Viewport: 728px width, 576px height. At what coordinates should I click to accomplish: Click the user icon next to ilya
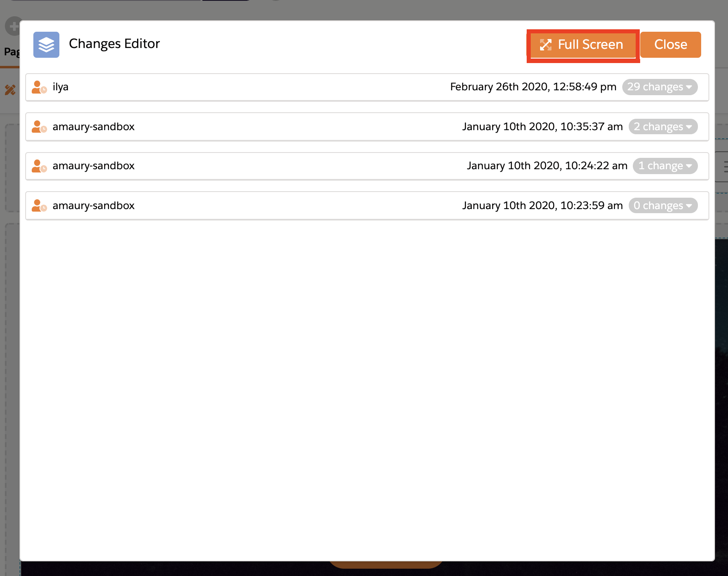pos(39,87)
